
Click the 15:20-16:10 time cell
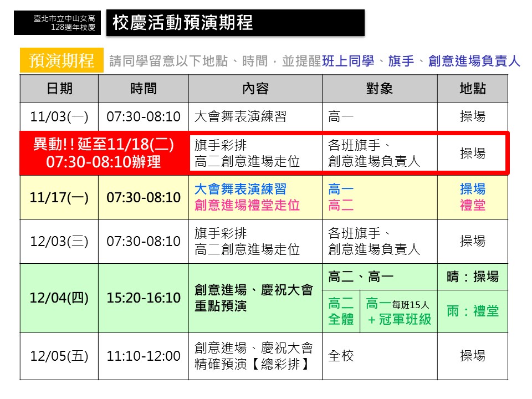144,298
